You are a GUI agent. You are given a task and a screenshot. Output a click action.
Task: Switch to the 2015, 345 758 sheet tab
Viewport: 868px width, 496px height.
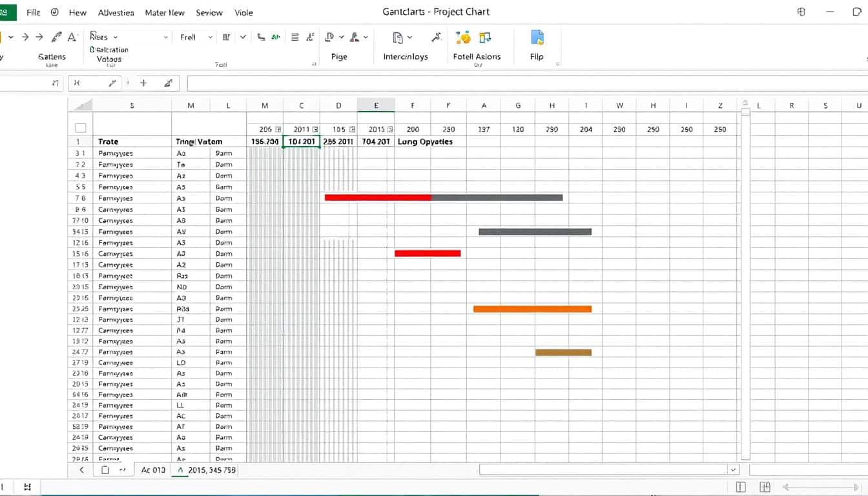pos(206,470)
